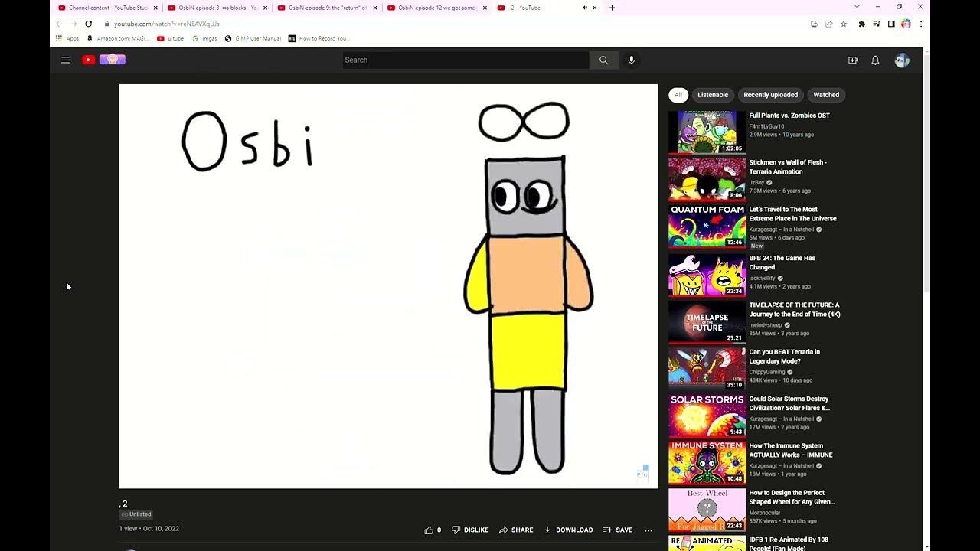Image resolution: width=980 pixels, height=551 pixels.
Task: Close the current 2 - YouTube tab
Action: (x=595, y=8)
